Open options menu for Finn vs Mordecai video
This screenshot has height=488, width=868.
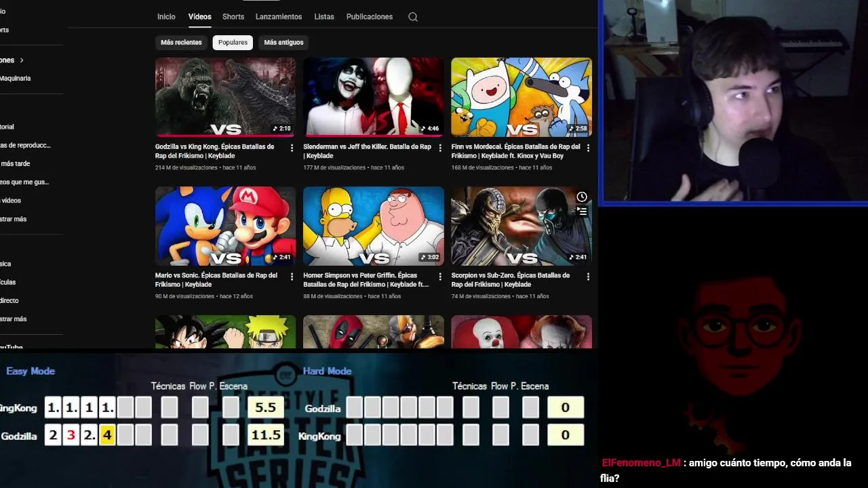click(588, 148)
